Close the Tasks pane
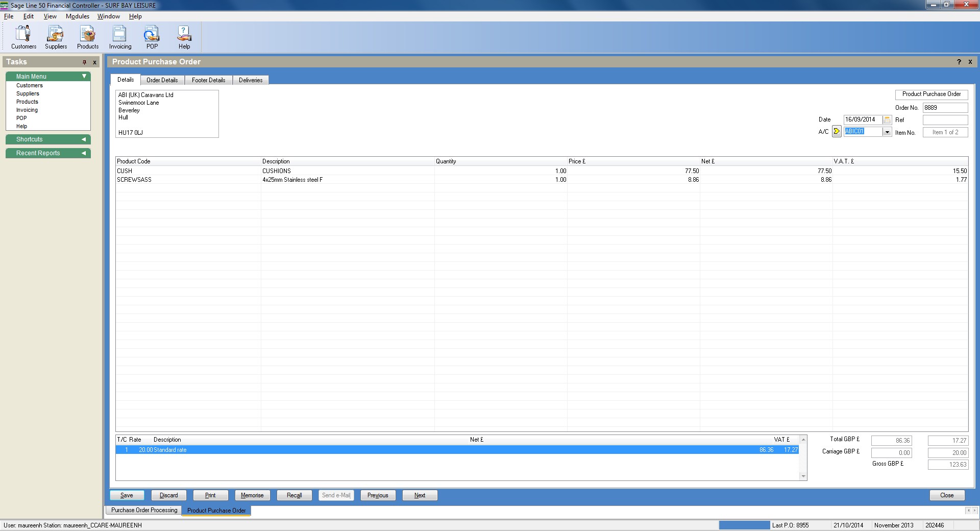Viewport: 980px width, 531px height. coord(94,62)
